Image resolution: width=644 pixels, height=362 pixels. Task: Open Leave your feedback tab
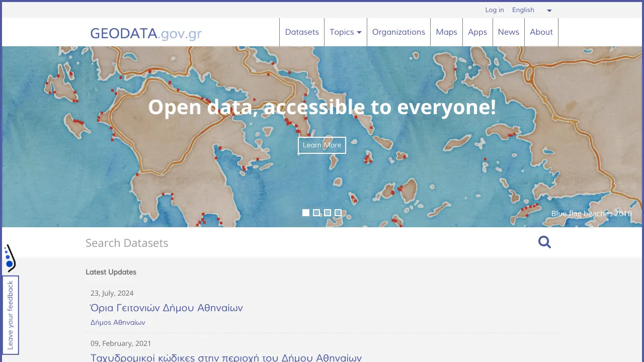point(11,315)
